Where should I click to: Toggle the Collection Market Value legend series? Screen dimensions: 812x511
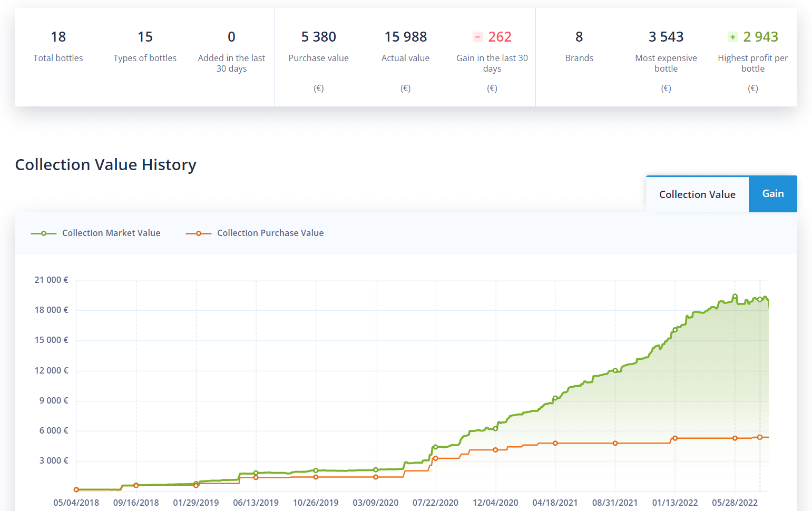point(111,233)
